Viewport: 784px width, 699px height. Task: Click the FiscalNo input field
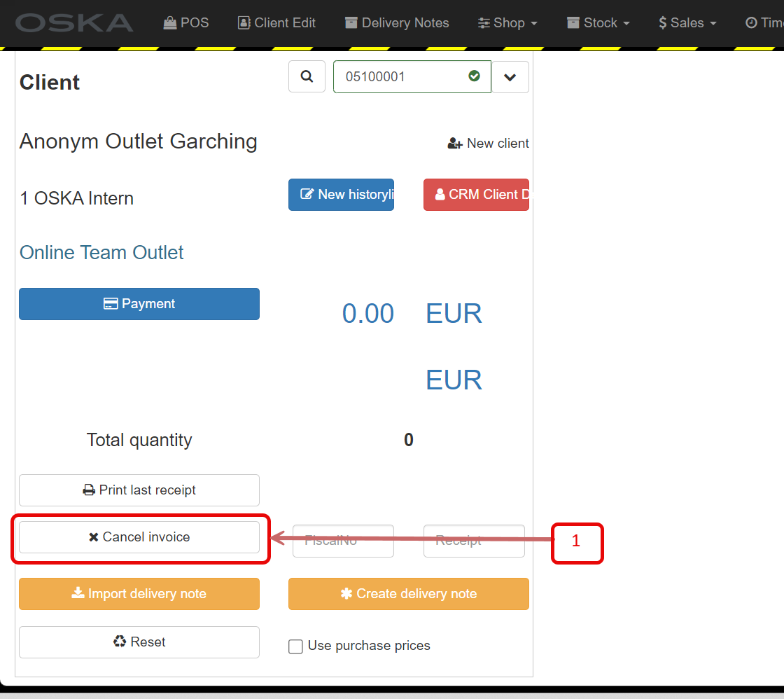343,541
